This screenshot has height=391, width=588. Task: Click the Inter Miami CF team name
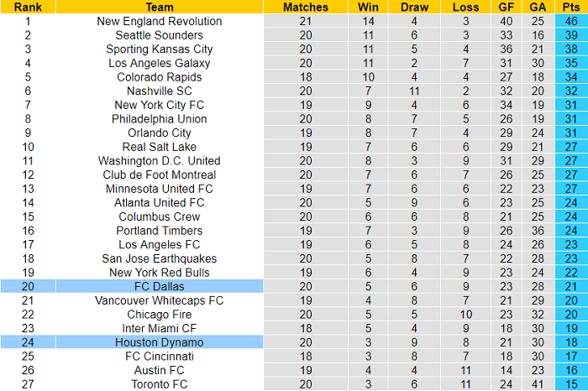point(160,328)
